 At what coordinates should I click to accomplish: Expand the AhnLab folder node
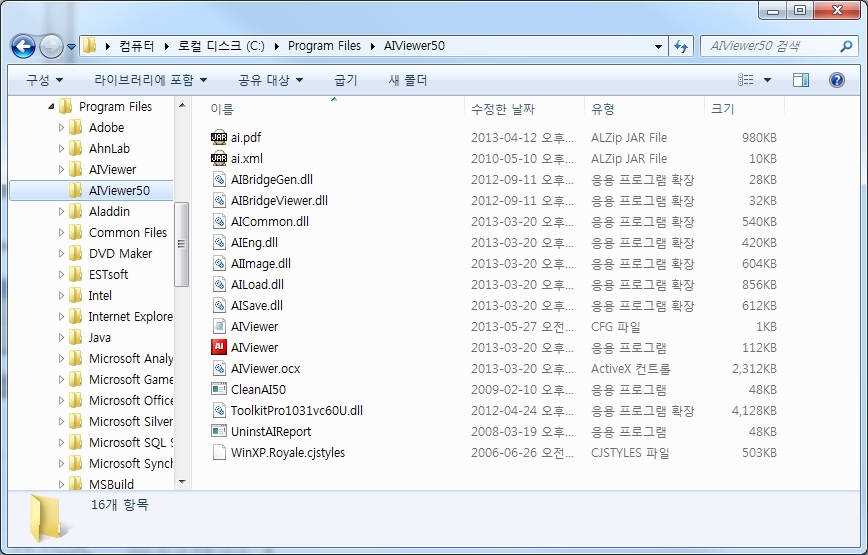point(61,149)
